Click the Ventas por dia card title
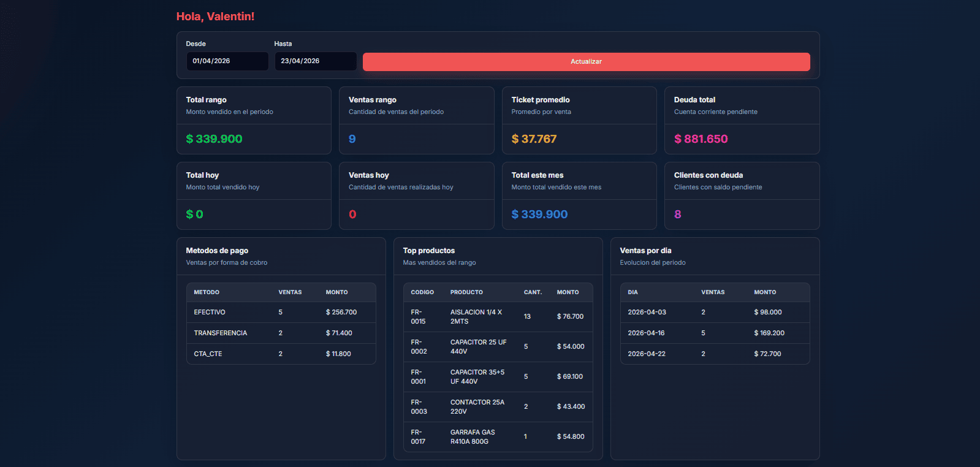Screen dimensions: 980x467 pos(645,251)
